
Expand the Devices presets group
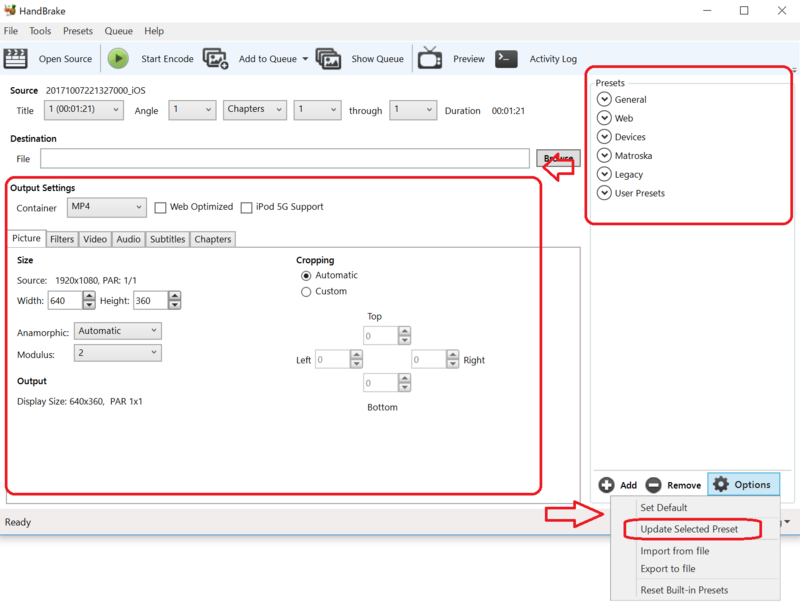(x=604, y=137)
